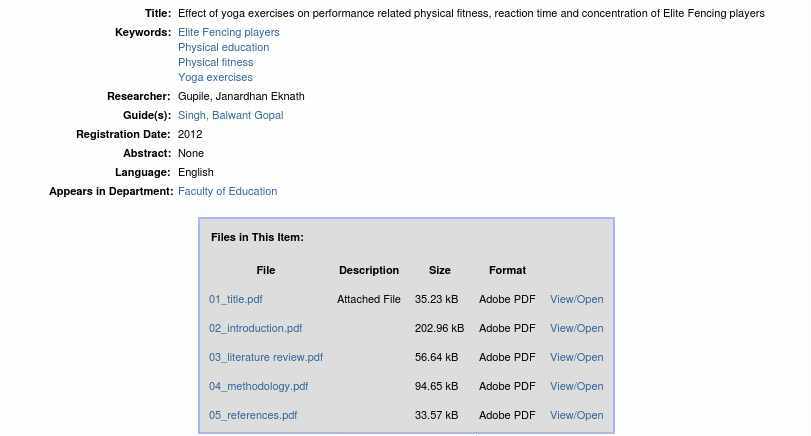Click the Size column header
811x436 pixels.
coord(440,270)
